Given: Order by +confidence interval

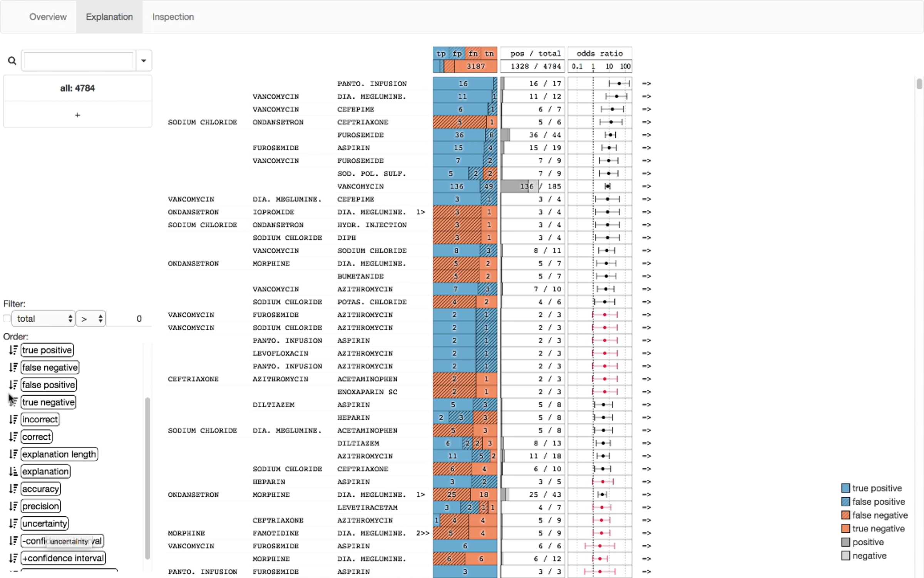Looking at the screenshot, I should [x=63, y=558].
